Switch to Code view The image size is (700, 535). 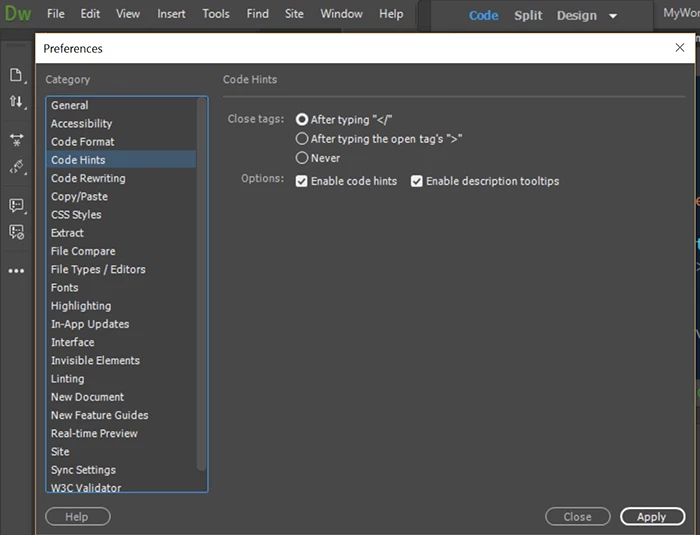tap(483, 16)
